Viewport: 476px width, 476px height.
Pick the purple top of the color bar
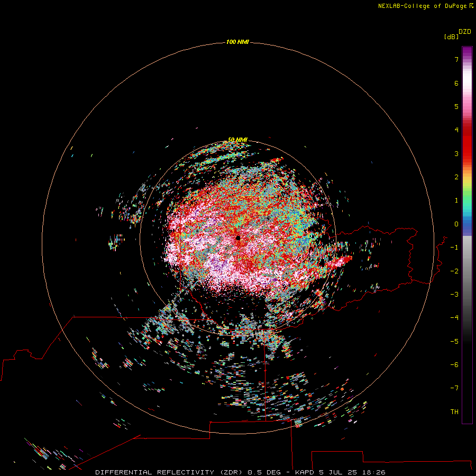(x=467, y=51)
